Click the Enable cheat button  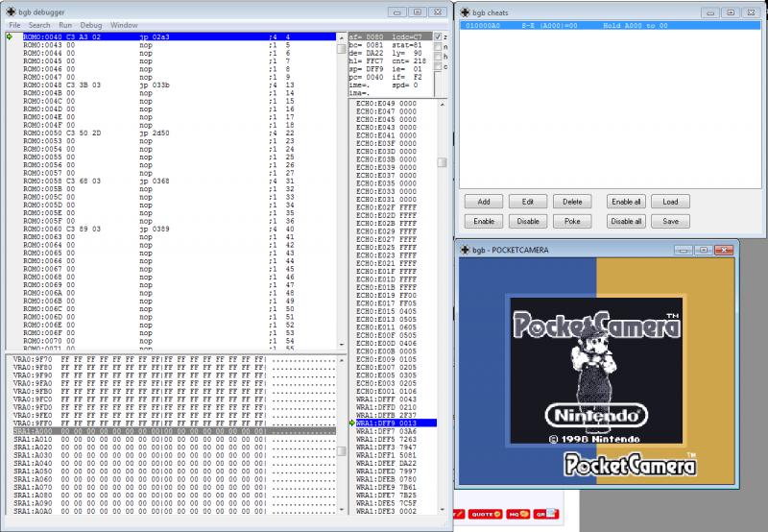[x=484, y=222]
